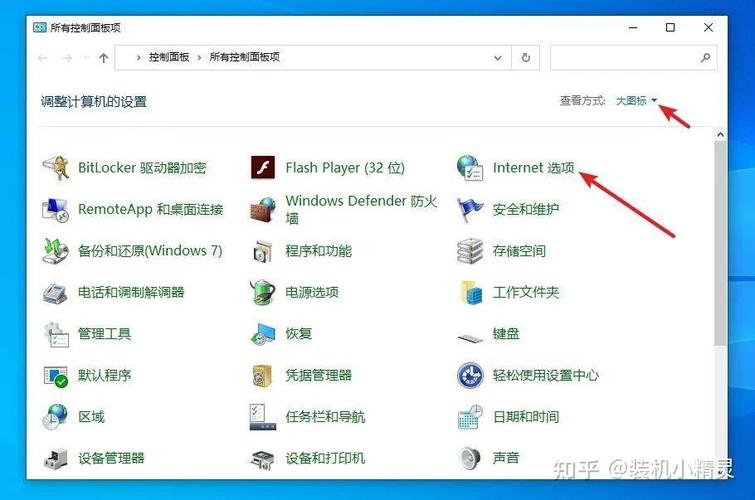Open the 任务栏和导航 icon
Screen dimensions: 755x500
pyautogui.click(x=263, y=417)
